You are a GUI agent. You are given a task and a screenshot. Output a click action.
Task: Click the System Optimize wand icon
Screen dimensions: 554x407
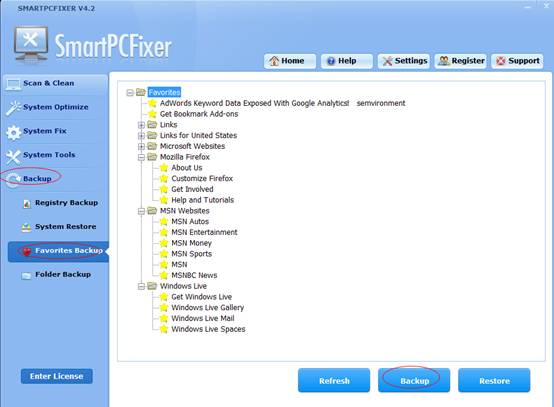click(13, 108)
